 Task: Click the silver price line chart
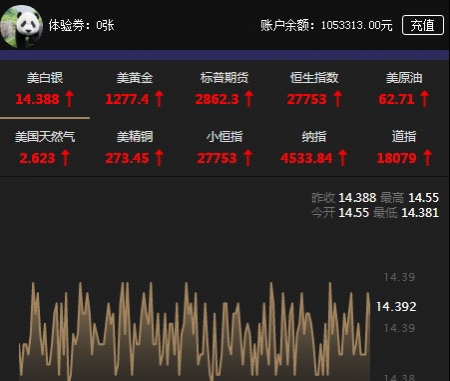pos(195,332)
